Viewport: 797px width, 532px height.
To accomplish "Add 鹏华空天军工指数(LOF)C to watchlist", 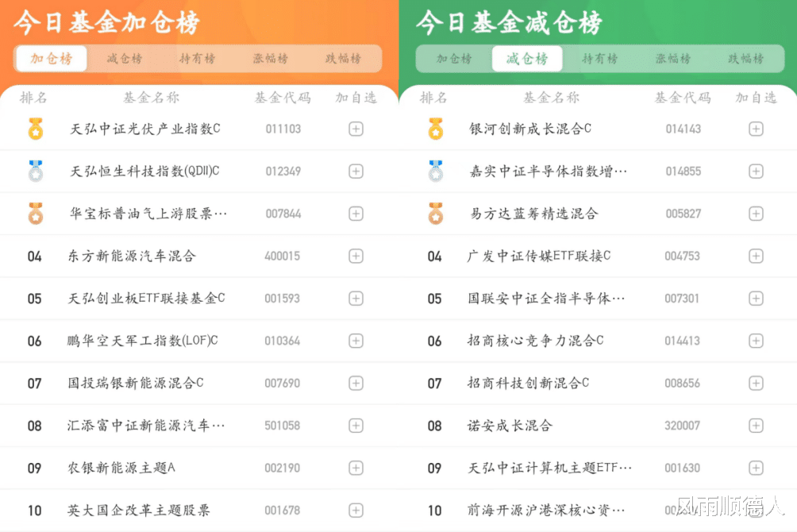I will click(x=356, y=341).
